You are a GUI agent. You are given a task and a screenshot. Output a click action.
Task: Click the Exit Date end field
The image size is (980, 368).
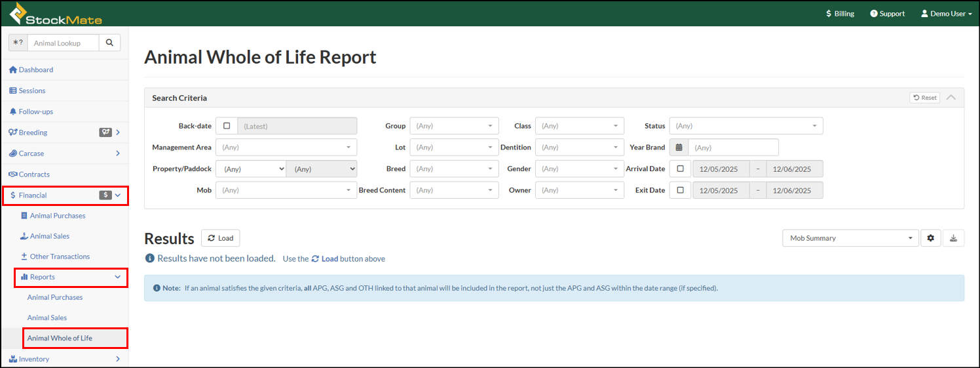click(795, 190)
